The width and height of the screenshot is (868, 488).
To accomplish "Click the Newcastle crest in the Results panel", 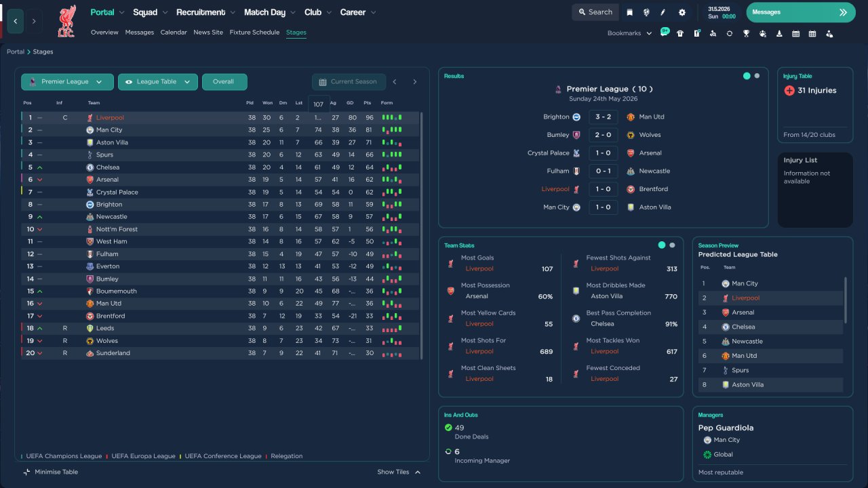I will point(631,171).
